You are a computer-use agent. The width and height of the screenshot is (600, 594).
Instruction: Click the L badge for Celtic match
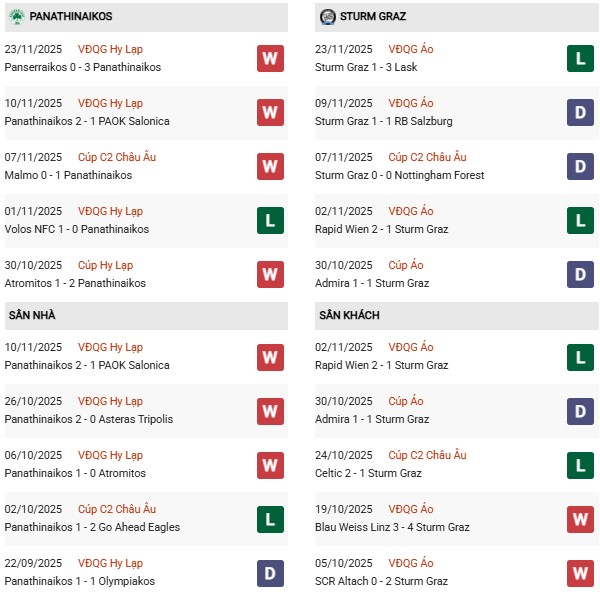[x=580, y=464]
